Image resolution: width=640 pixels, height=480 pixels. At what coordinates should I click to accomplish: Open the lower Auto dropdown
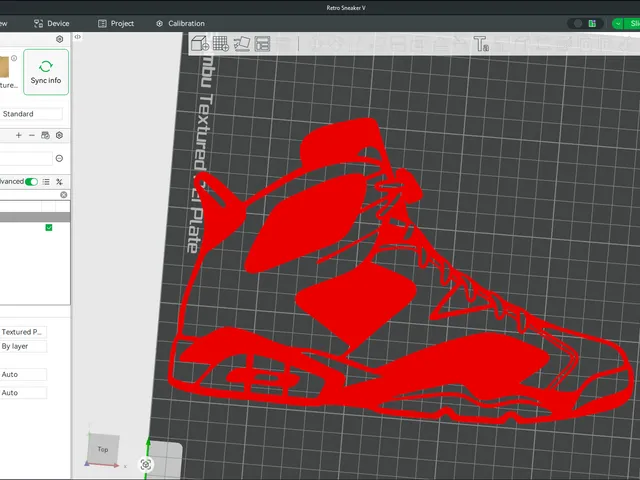[x=23, y=393]
